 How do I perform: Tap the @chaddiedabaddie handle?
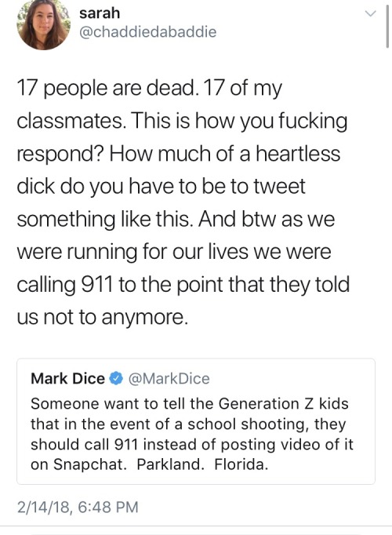(x=147, y=31)
